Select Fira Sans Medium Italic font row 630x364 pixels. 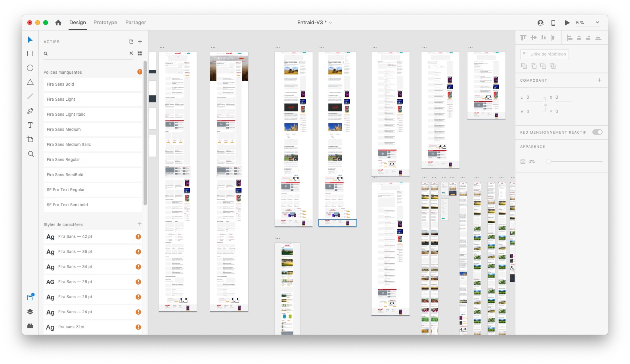pyautogui.click(x=93, y=145)
